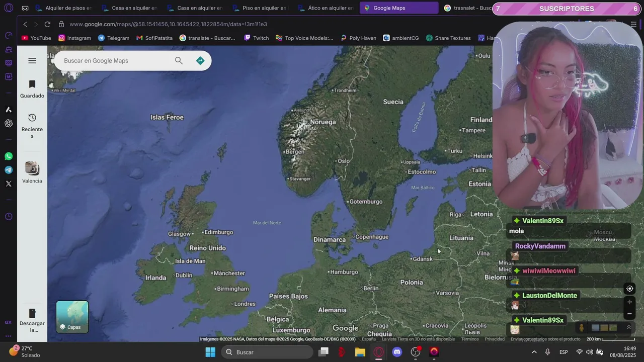Switch to the Alquiler de pisos tab
The image size is (644, 362).
(63, 8)
